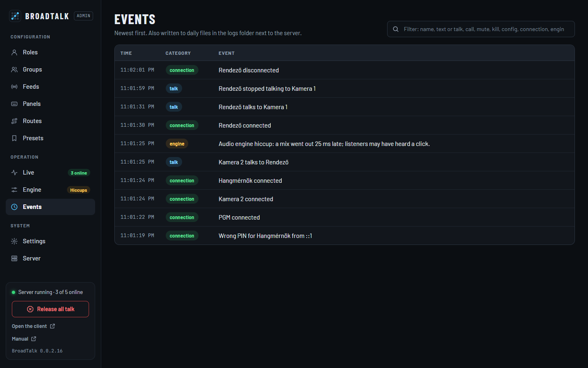588x368 pixels.
Task: Open the Presets bookmark icon
Action: point(14,138)
